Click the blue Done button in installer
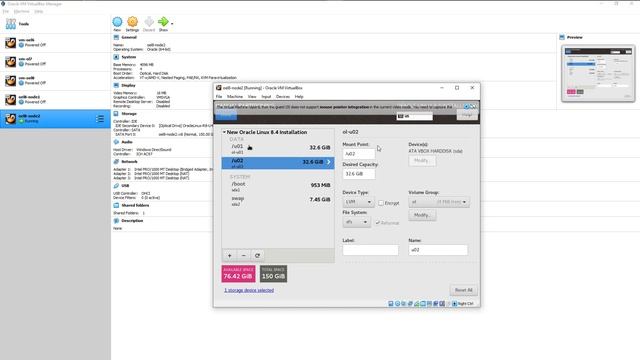Image resolution: width=640 pixels, height=360 pixels. [226, 116]
